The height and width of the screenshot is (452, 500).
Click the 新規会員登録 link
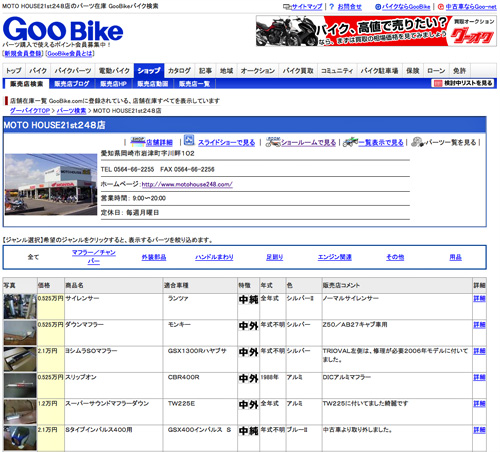(x=23, y=53)
